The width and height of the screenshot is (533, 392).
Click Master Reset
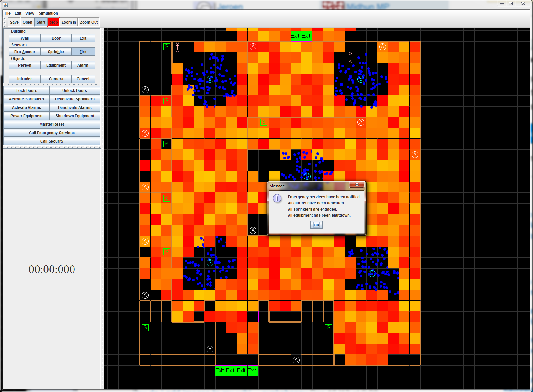click(x=52, y=124)
